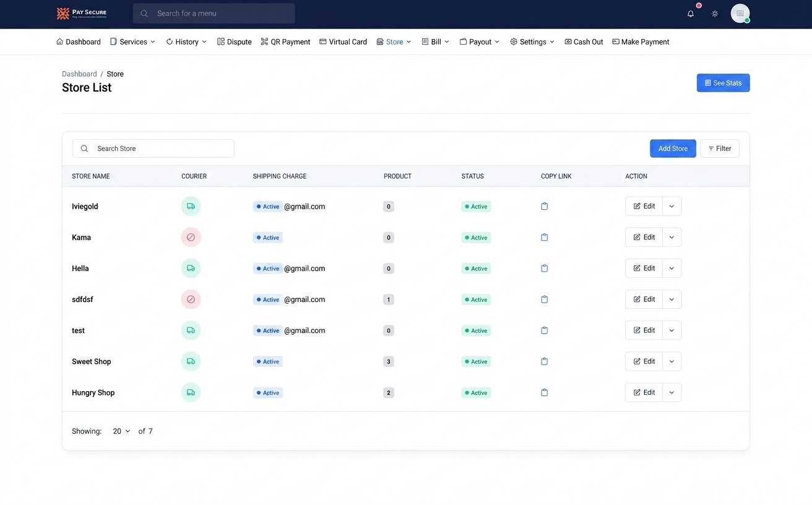Screen dimensions: 812x505
Task: Click the courier truck icon for Sweet Shop
Action: 191,361
